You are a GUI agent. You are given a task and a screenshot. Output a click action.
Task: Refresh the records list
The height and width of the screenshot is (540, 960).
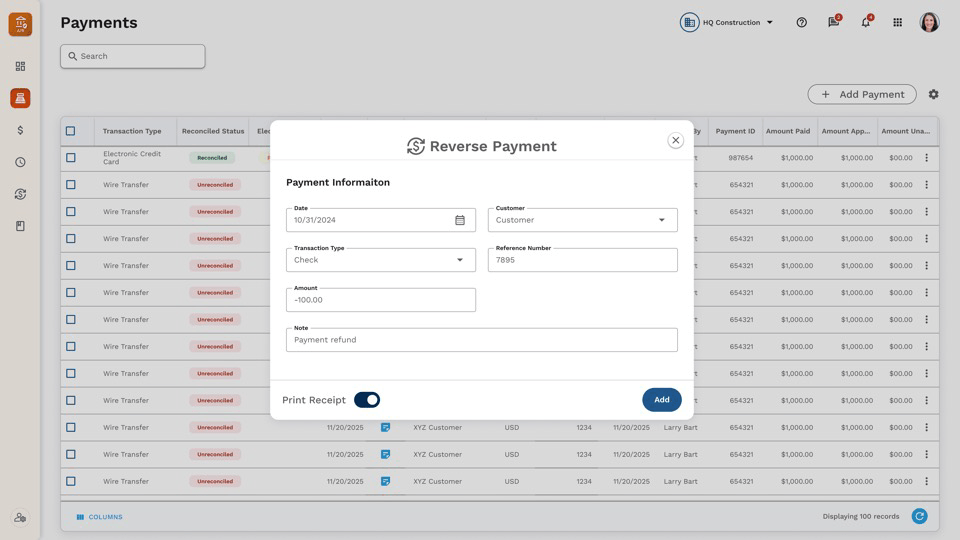919,516
